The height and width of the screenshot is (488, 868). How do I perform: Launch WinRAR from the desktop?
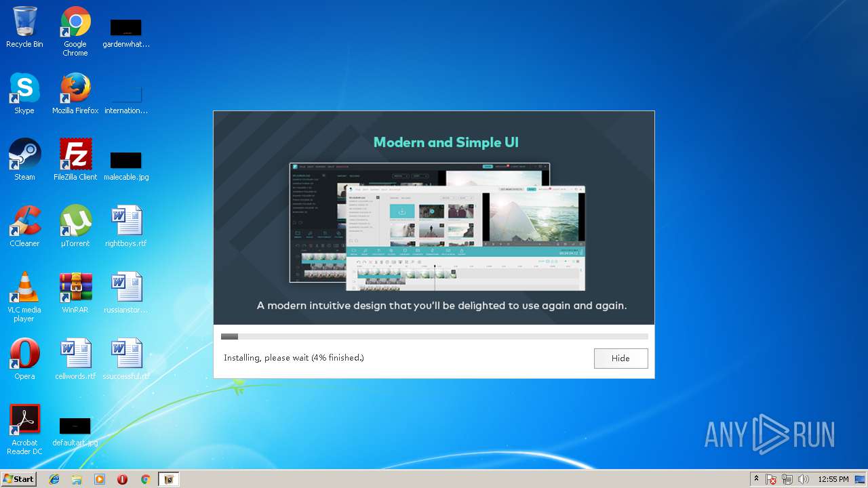point(75,293)
